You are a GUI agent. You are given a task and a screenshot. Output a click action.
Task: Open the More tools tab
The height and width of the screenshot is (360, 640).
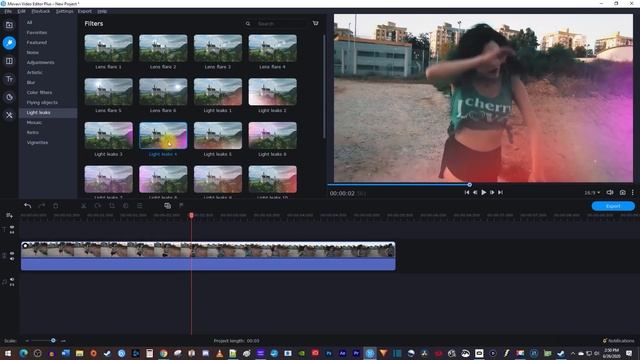[x=9, y=115]
